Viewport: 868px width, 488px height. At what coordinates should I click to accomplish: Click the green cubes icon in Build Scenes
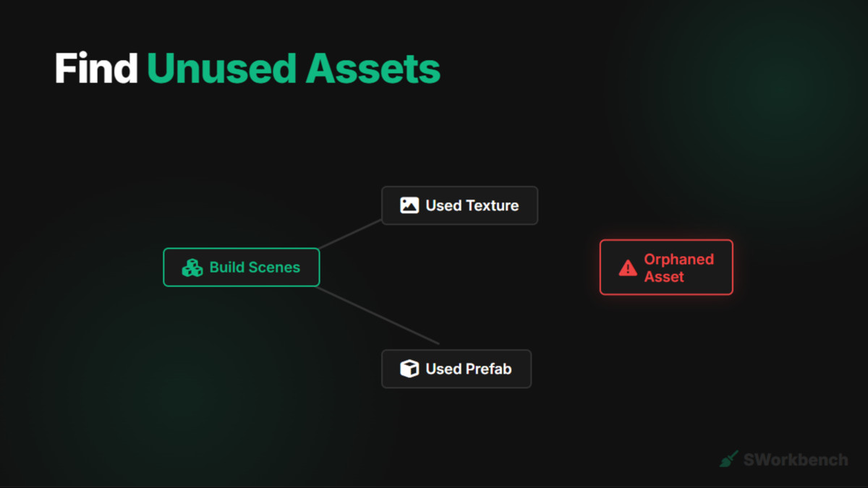click(x=192, y=267)
